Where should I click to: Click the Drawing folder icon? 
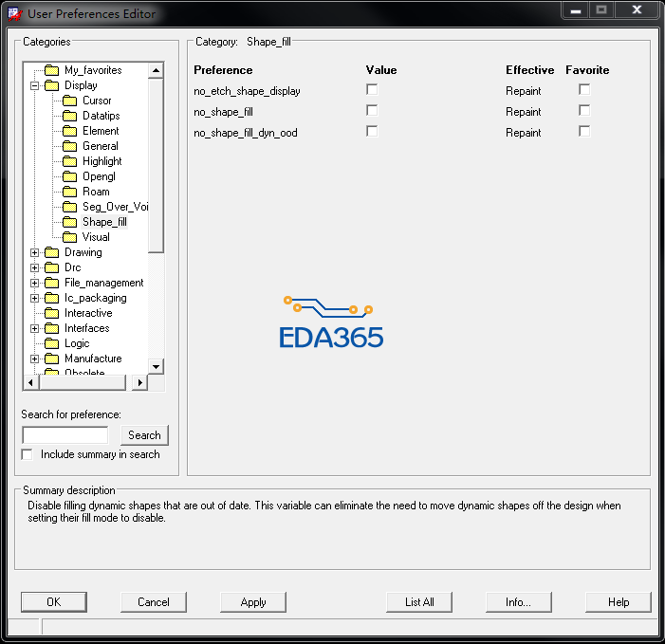pyautogui.click(x=51, y=252)
